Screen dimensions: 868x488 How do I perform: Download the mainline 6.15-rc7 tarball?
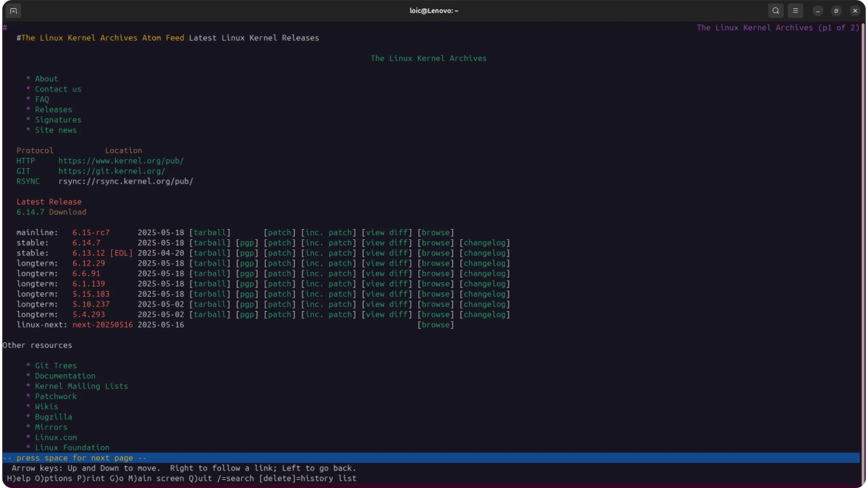point(210,232)
